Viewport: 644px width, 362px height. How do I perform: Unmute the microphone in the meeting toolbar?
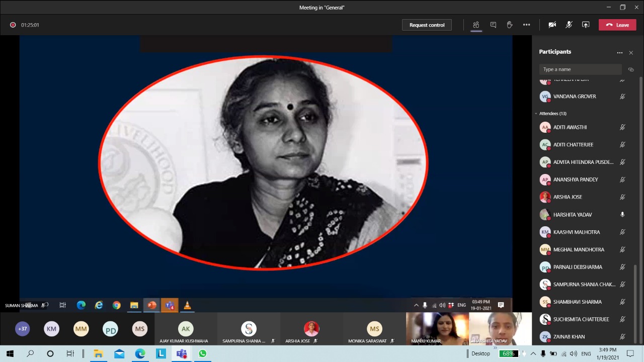[x=569, y=25]
